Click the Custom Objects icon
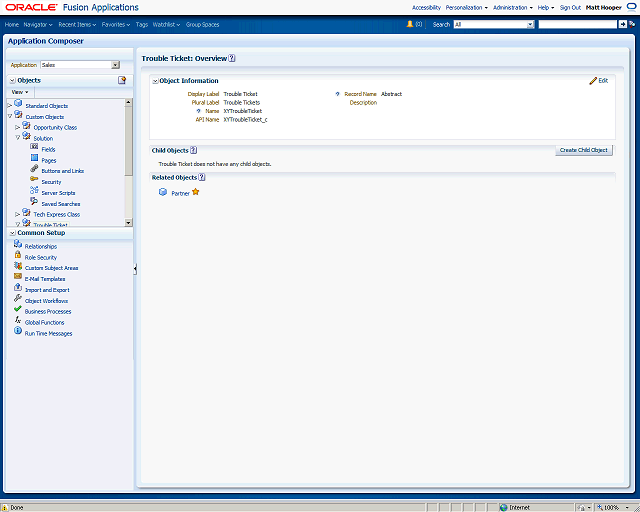640x512 pixels. coord(18,114)
